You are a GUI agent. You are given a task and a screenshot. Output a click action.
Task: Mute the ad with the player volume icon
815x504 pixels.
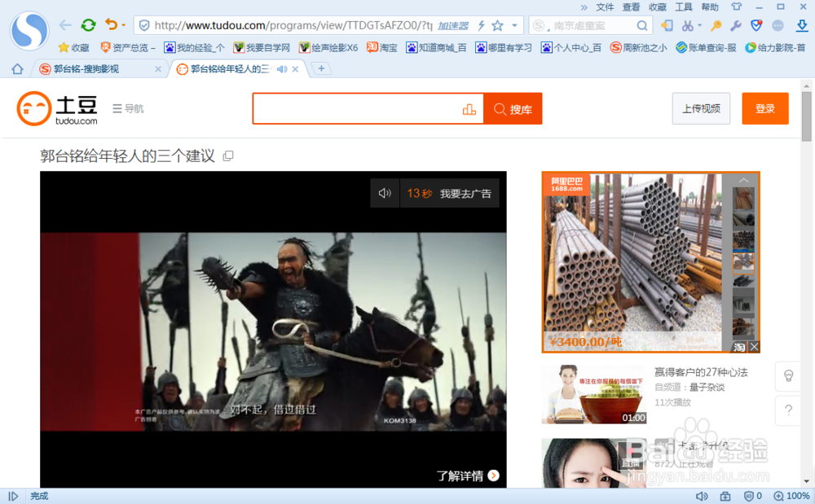pos(385,193)
